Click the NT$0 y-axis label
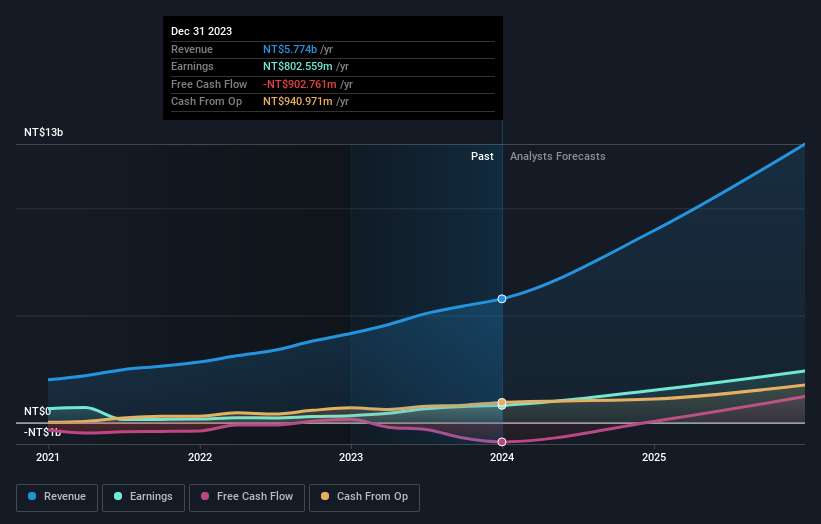Screen dimensions: 821x524 [37, 411]
